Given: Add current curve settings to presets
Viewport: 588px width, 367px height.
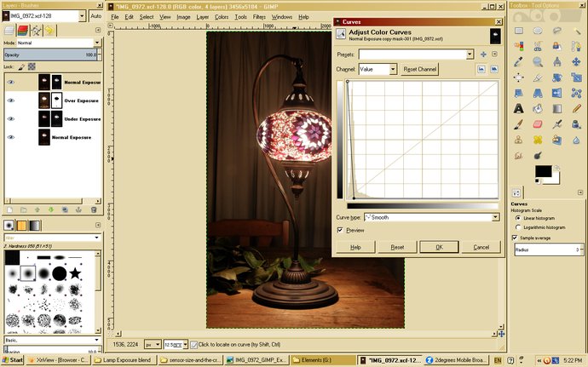Looking at the screenshot, I should (483, 54).
